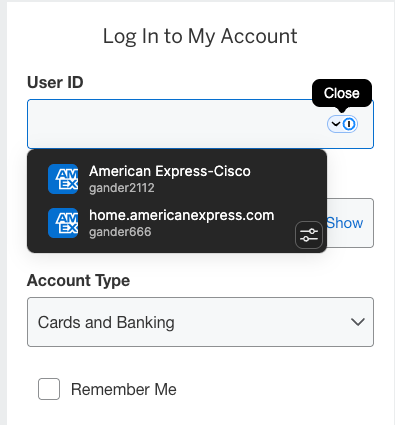Click the 1Password circular logo icon
Image resolution: width=395 pixels, height=425 pixels.
click(349, 124)
